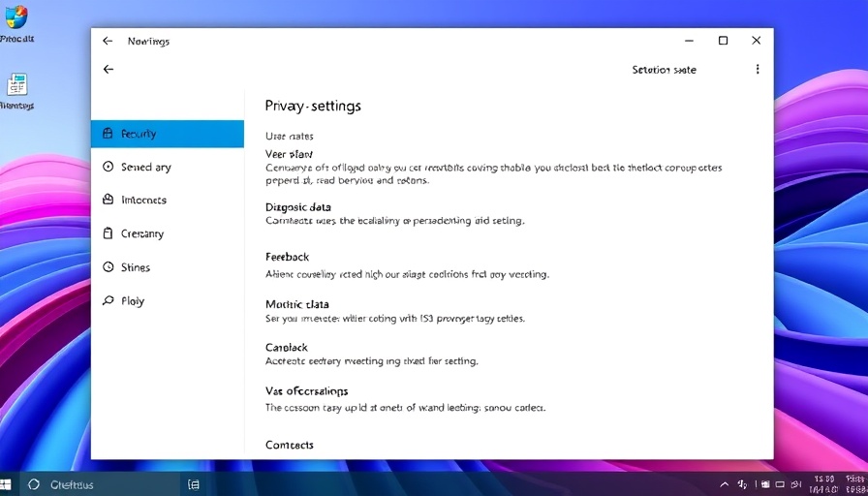Viewport: 868px width, 496px height.
Task: Click the 'Uiae nates' subheading
Action: [x=289, y=137]
